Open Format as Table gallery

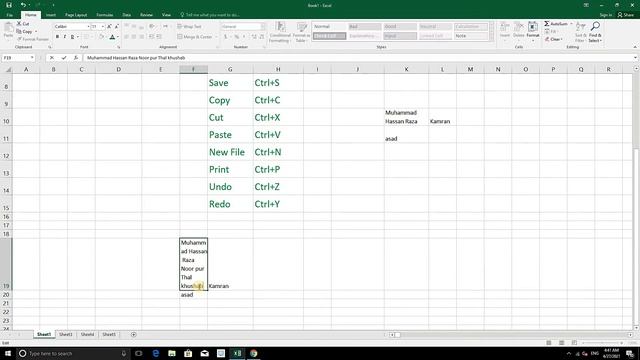pos(302,32)
